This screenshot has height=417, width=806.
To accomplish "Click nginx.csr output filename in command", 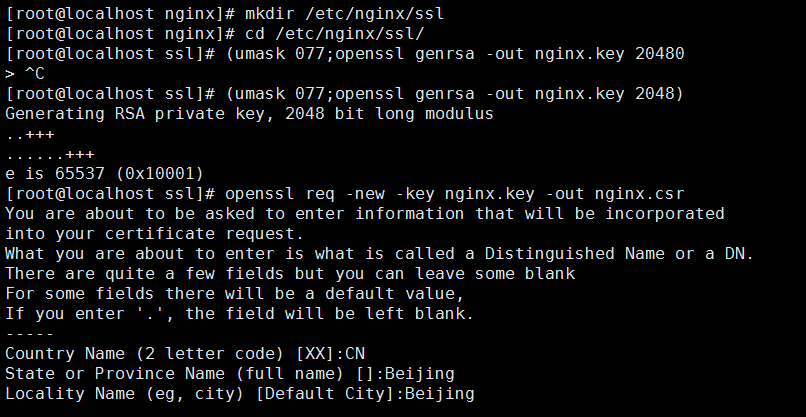I will pos(639,194).
